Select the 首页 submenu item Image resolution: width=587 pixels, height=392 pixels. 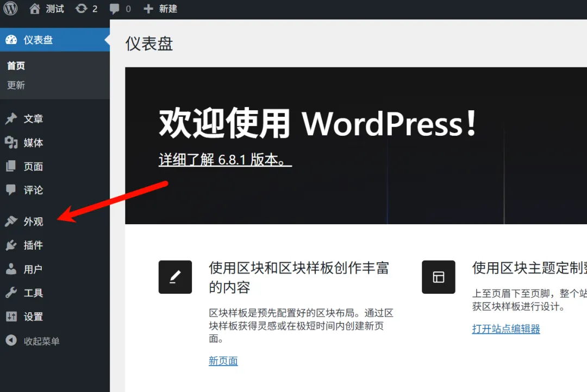coord(16,66)
